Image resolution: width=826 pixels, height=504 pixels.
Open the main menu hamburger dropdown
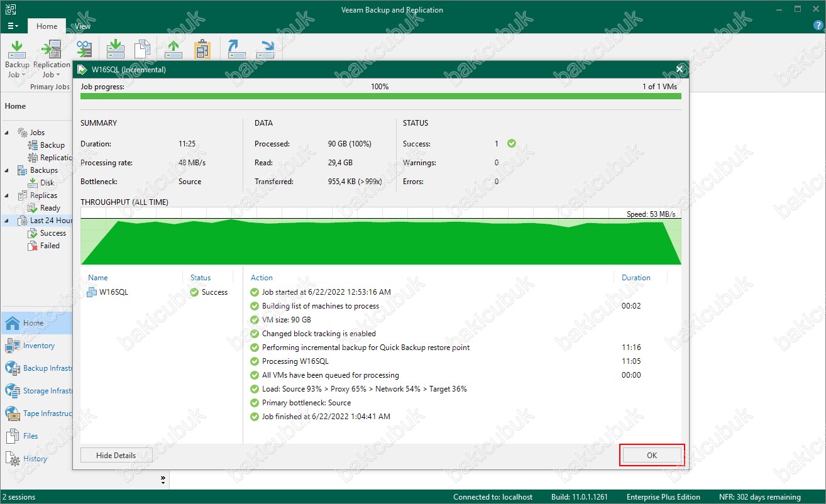tap(13, 26)
